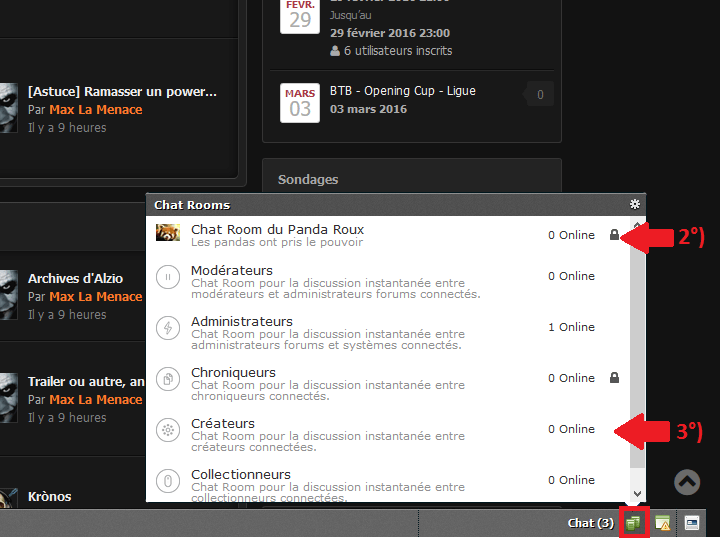Click the green chat rooms icon
Image resolution: width=720 pixels, height=538 pixels.
pos(634,522)
